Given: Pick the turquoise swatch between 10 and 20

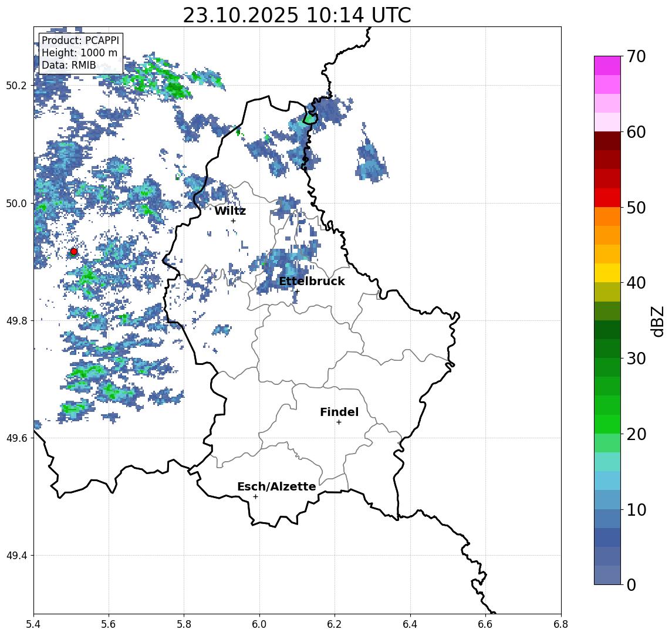Looking at the screenshot, I should (607, 462).
